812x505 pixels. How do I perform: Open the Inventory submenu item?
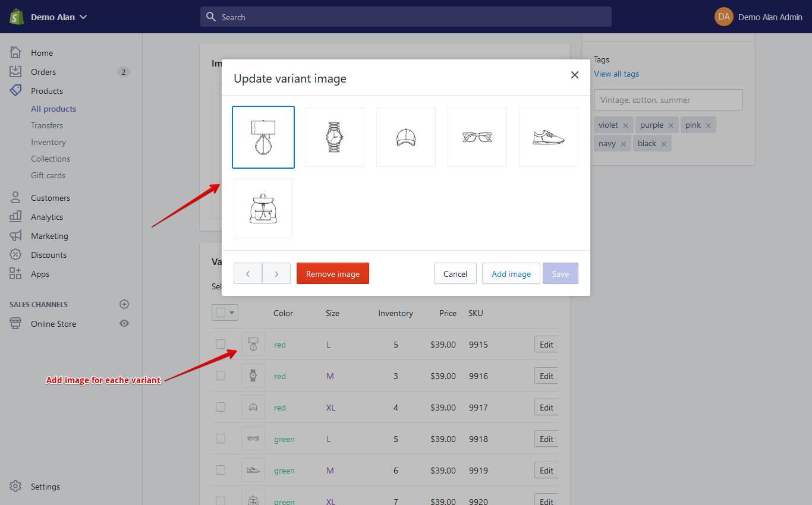[48, 142]
